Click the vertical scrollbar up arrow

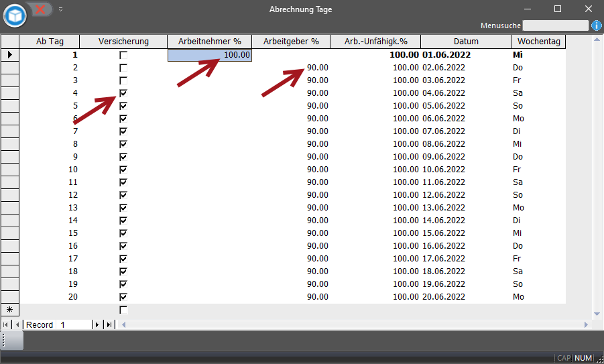tap(597, 40)
